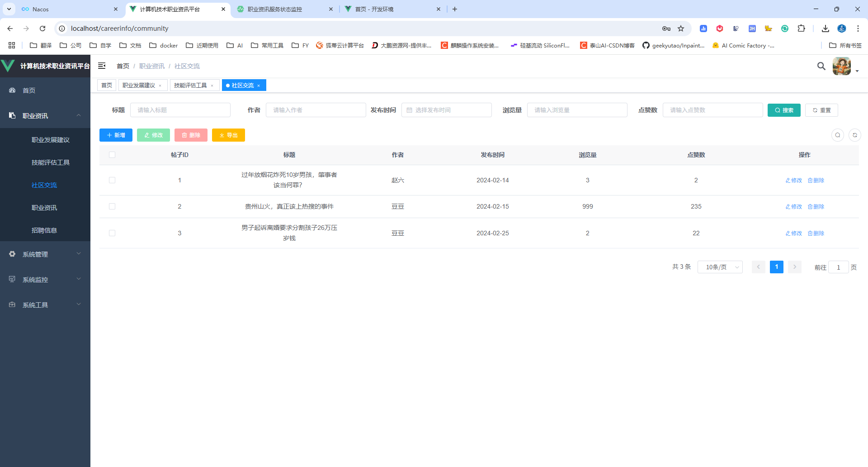Image resolution: width=868 pixels, height=467 pixels.
Task: Check the row for 贵州山火 post
Action: coord(112,206)
